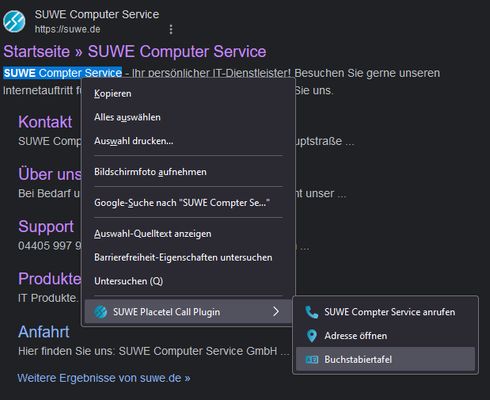Open the three-dot result options menu

[171, 29]
